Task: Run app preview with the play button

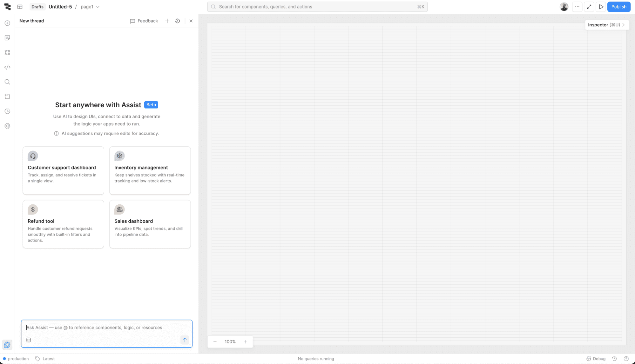Action: (601, 6)
